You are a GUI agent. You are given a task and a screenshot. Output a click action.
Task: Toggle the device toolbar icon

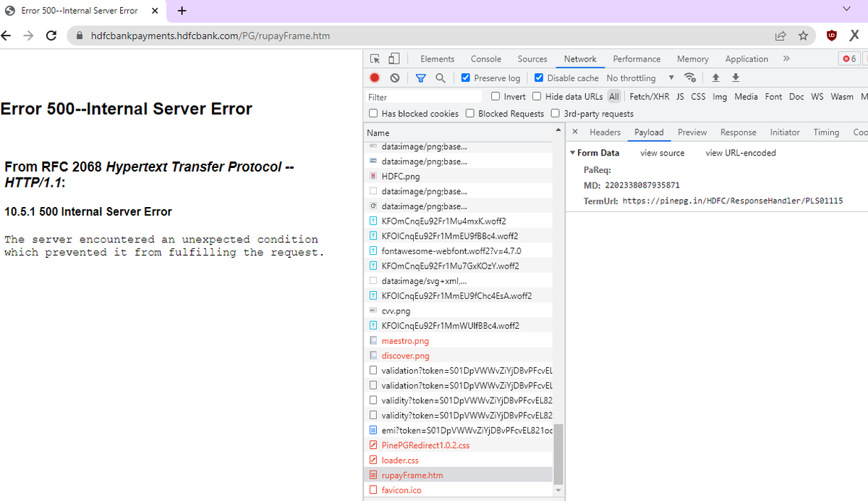(x=394, y=59)
